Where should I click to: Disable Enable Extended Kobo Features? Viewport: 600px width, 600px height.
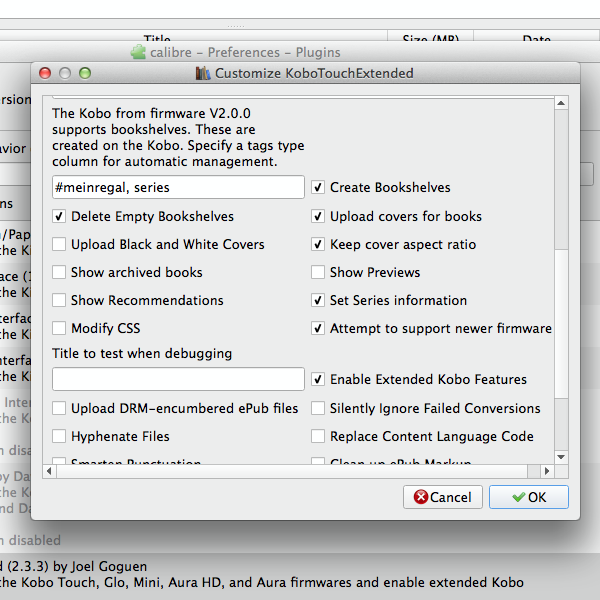point(318,379)
